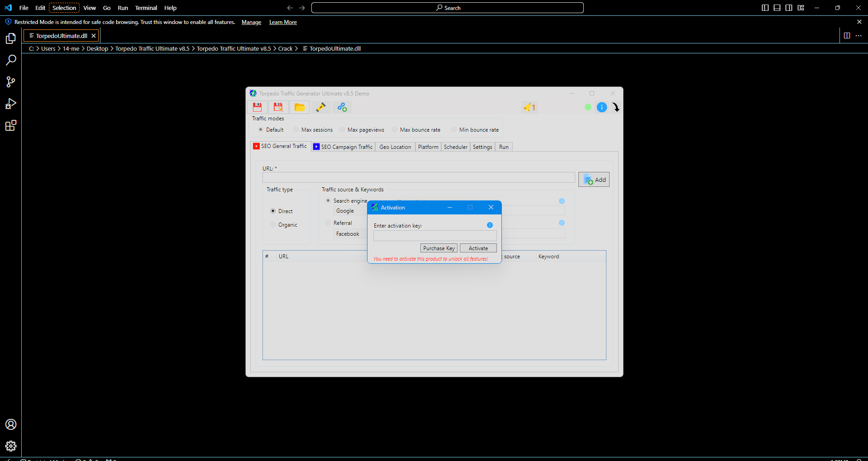
Task: Open the Customize Layout icon
Action: [x=801, y=8]
